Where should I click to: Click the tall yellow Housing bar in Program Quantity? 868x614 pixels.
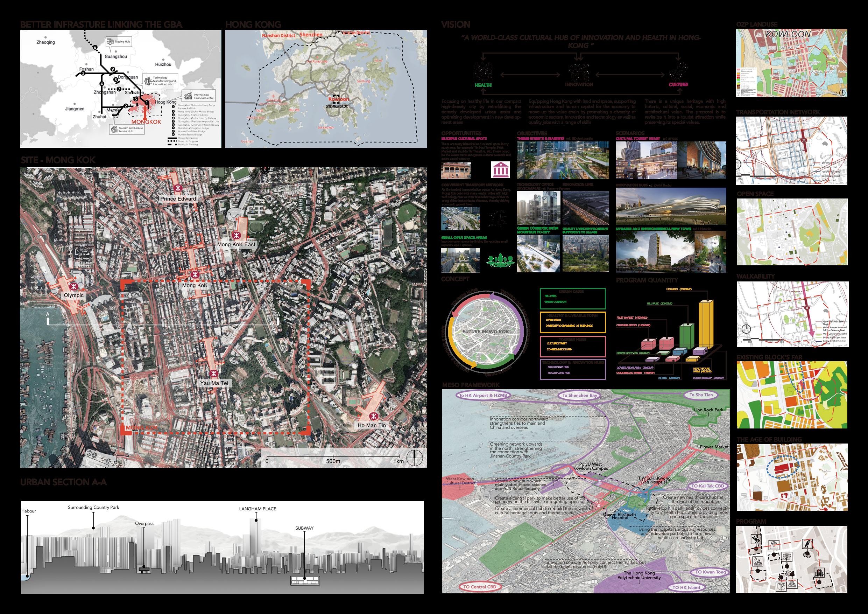click(707, 325)
